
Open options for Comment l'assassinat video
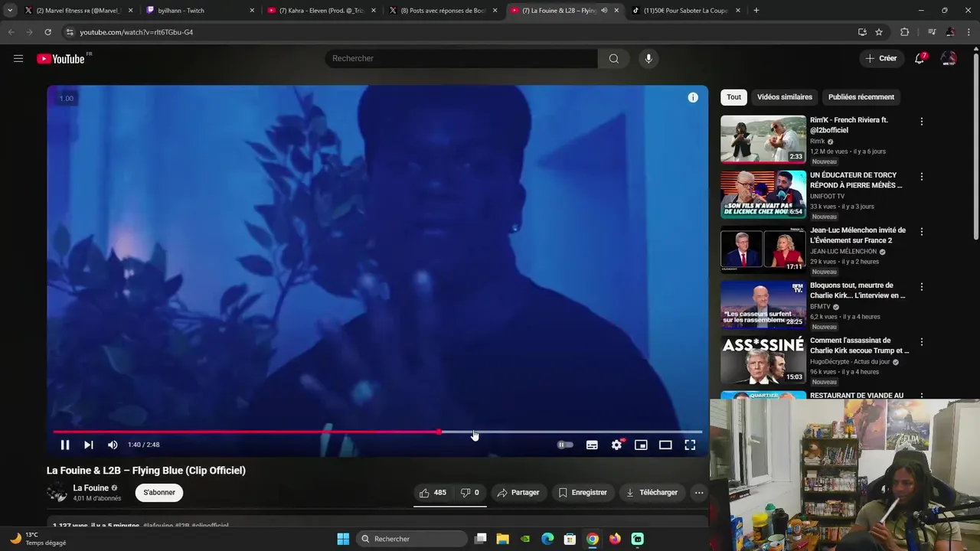pyautogui.click(x=922, y=342)
